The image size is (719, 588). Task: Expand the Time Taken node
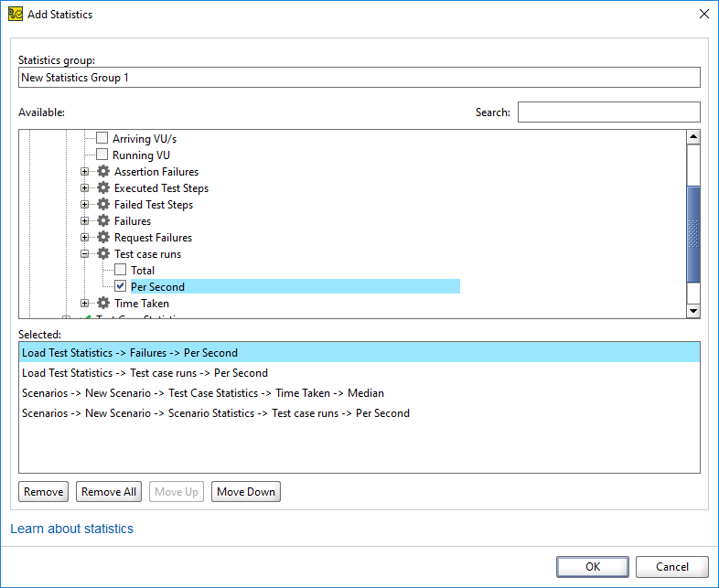tap(84, 303)
